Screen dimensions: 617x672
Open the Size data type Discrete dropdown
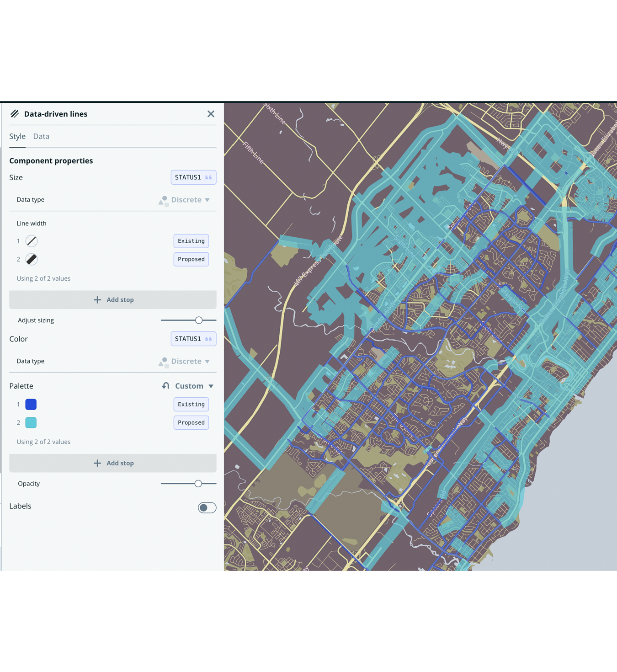click(185, 200)
